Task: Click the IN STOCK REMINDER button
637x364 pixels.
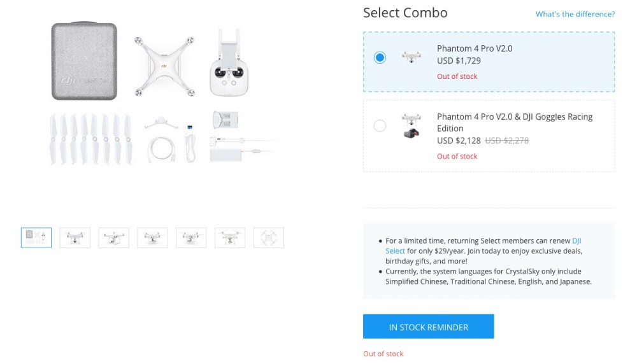Action: click(x=428, y=326)
